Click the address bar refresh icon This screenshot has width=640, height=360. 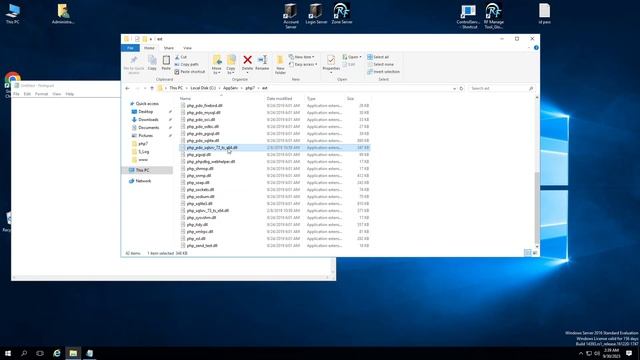pos(461,88)
